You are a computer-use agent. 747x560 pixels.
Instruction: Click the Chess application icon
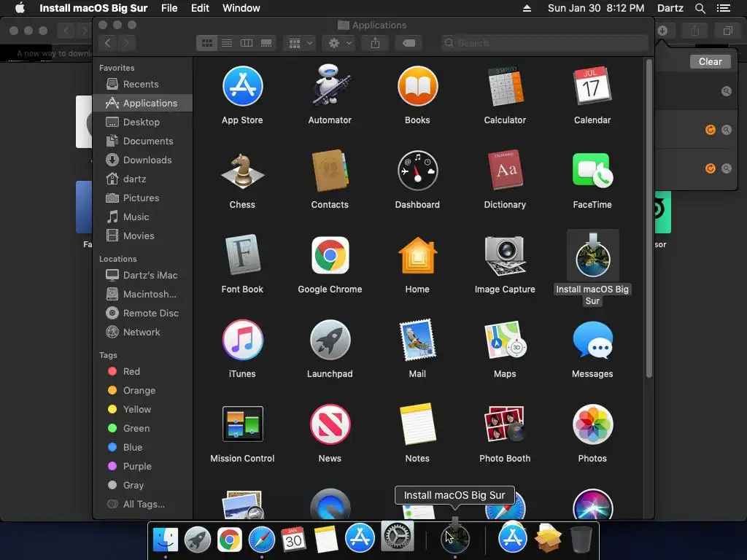[x=242, y=171]
